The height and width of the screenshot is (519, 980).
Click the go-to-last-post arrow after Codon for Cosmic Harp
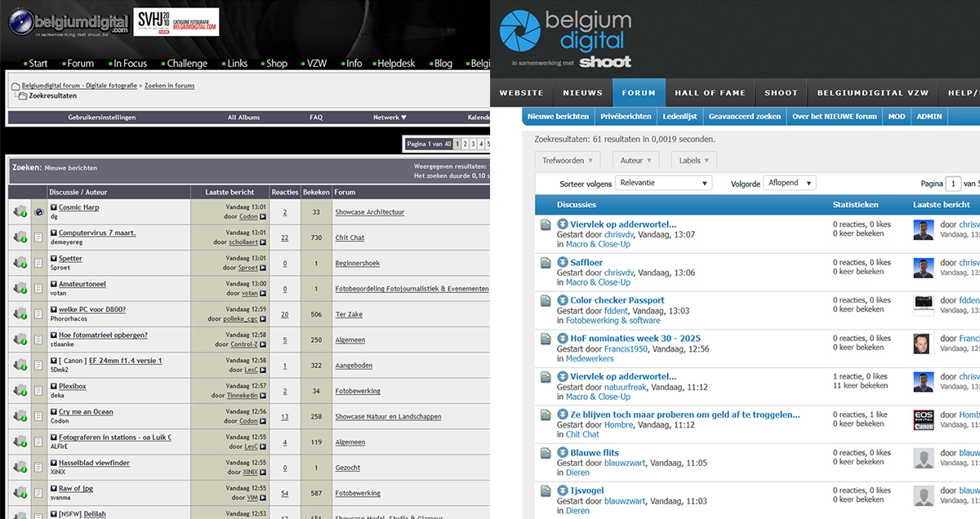263,217
